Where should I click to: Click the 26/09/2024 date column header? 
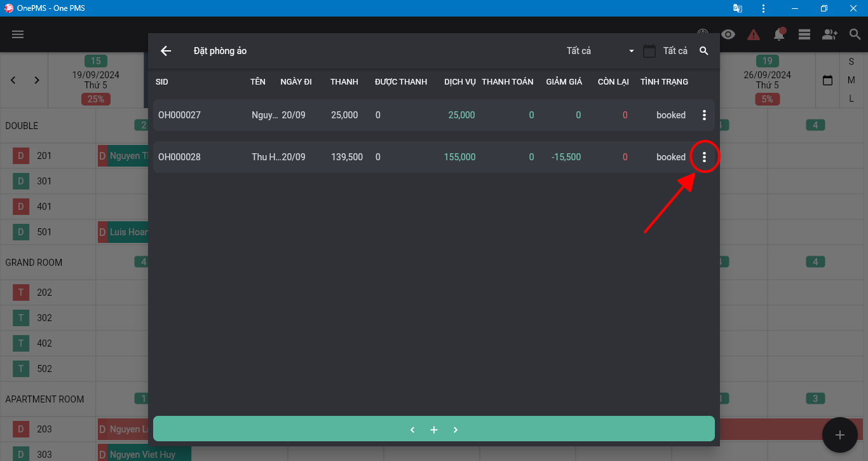(x=768, y=80)
